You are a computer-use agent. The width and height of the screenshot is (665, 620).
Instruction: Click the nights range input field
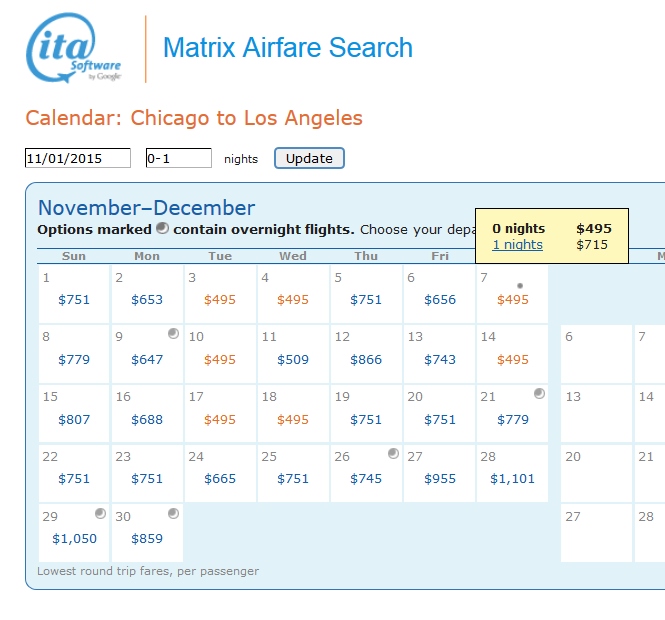[178, 158]
